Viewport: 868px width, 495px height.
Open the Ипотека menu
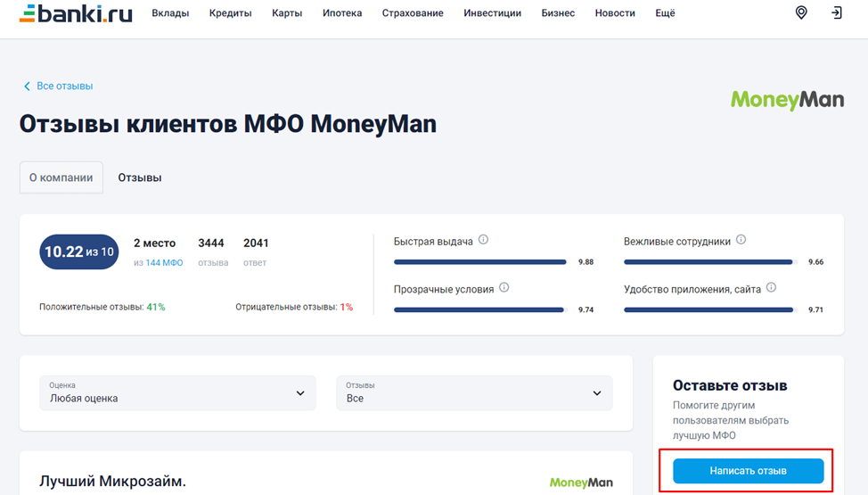pyautogui.click(x=342, y=12)
